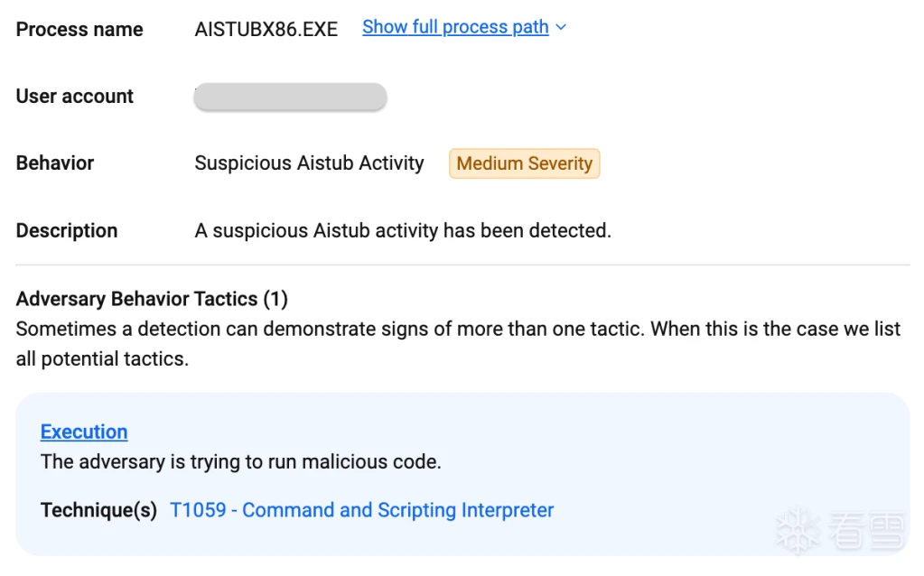Open T1059 Command and Scripting Interpreter technique
This screenshot has width=924, height=576.
point(361,510)
